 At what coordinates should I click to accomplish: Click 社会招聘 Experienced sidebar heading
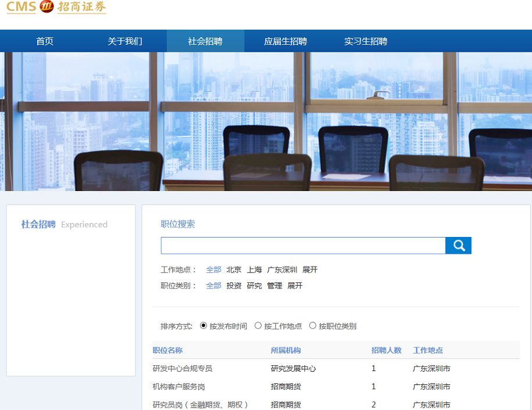[65, 224]
